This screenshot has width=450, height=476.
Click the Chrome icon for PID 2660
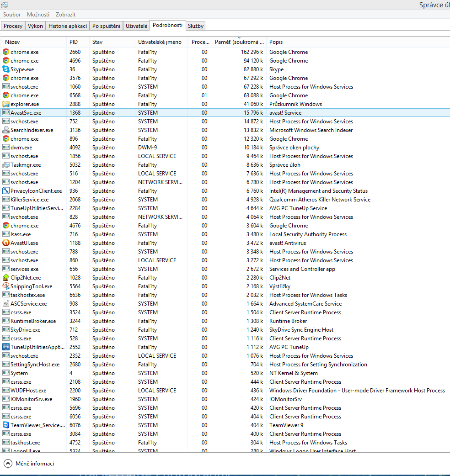coord(6,52)
